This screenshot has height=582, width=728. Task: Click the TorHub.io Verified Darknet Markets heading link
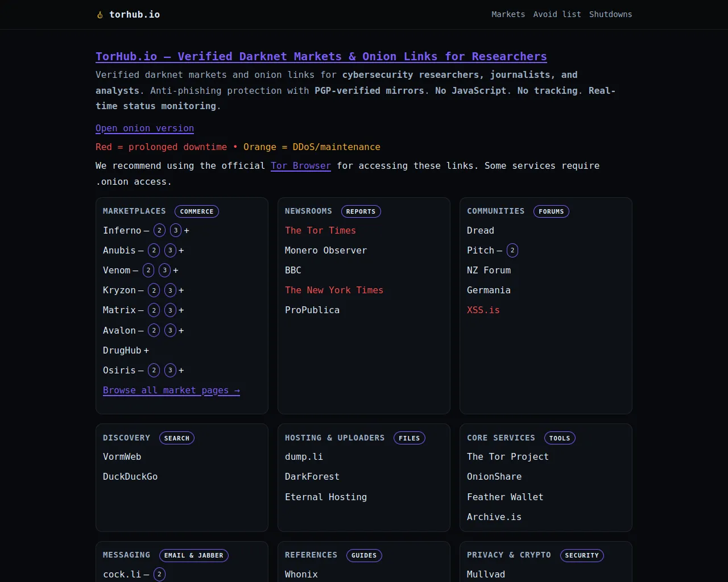(x=321, y=56)
